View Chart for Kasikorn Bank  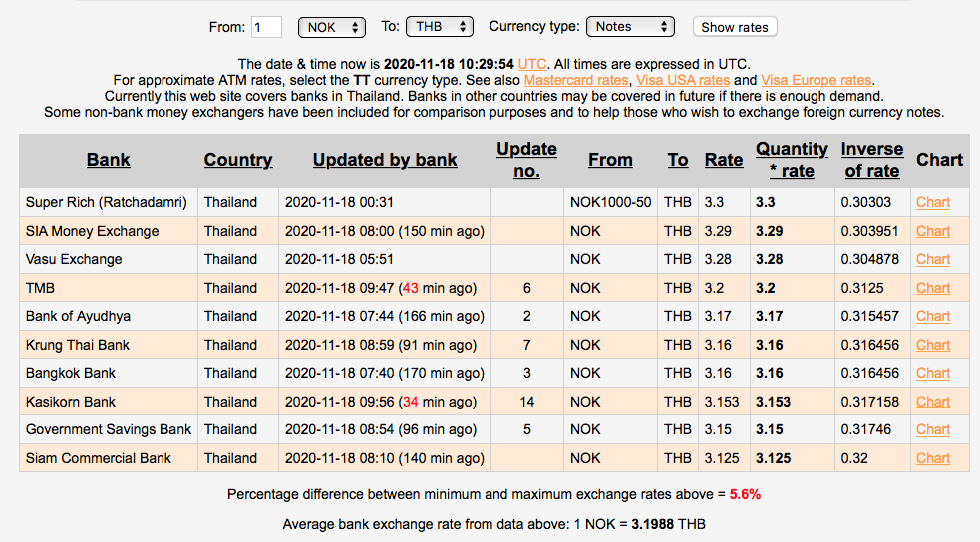click(x=933, y=402)
